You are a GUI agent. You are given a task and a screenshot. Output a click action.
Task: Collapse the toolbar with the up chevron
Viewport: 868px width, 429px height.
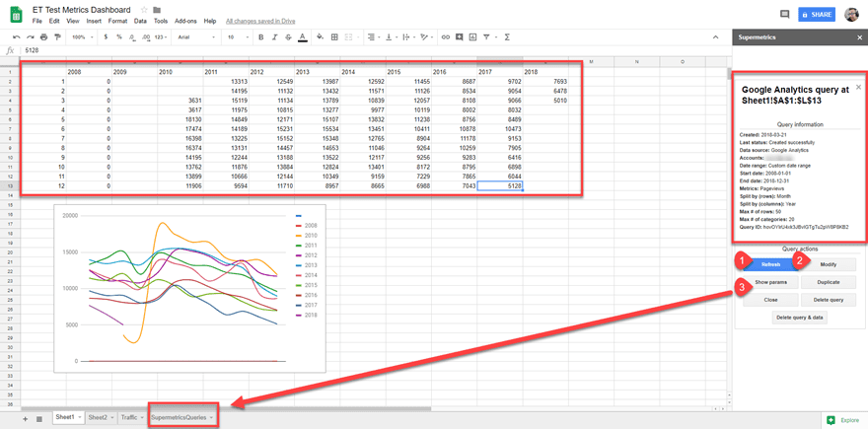click(x=715, y=37)
